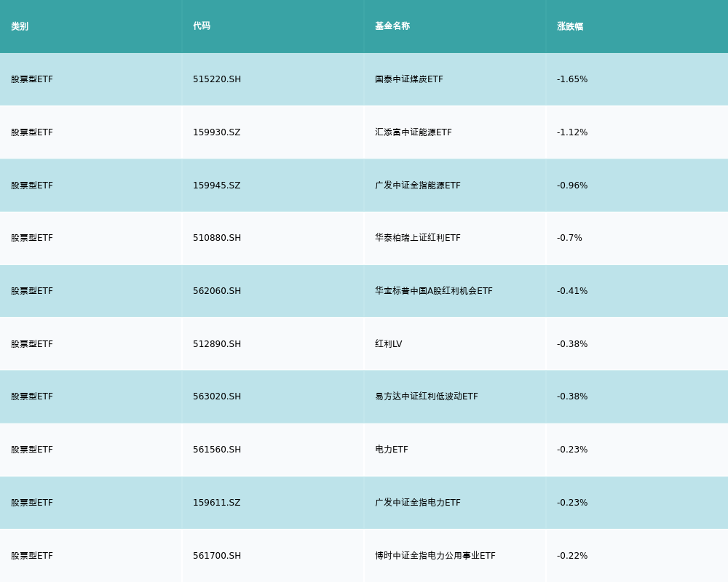Click fund code 510880.SH
This screenshot has height=582, width=728.
217,238
